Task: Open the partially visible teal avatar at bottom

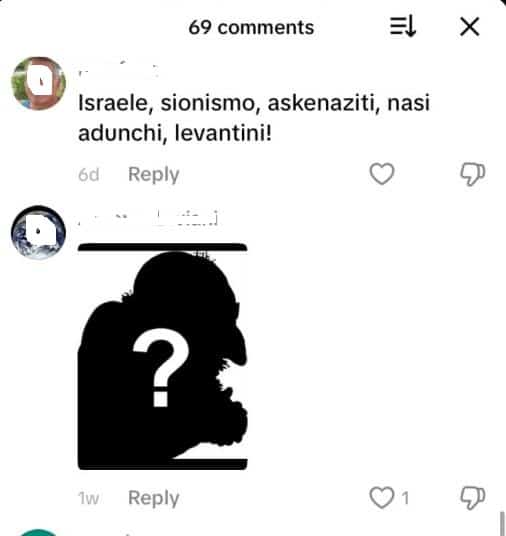Action: tap(38, 533)
